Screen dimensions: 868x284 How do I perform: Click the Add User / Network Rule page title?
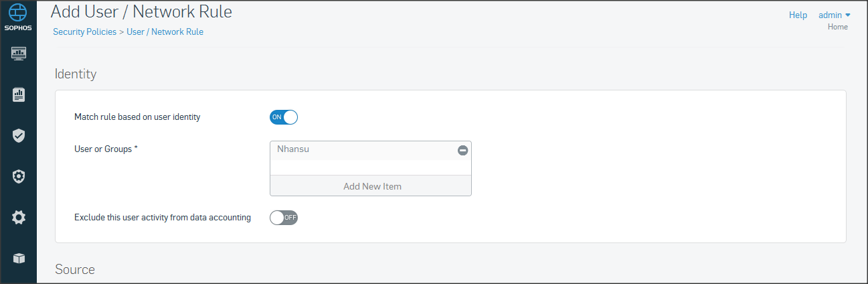pyautogui.click(x=141, y=11)
